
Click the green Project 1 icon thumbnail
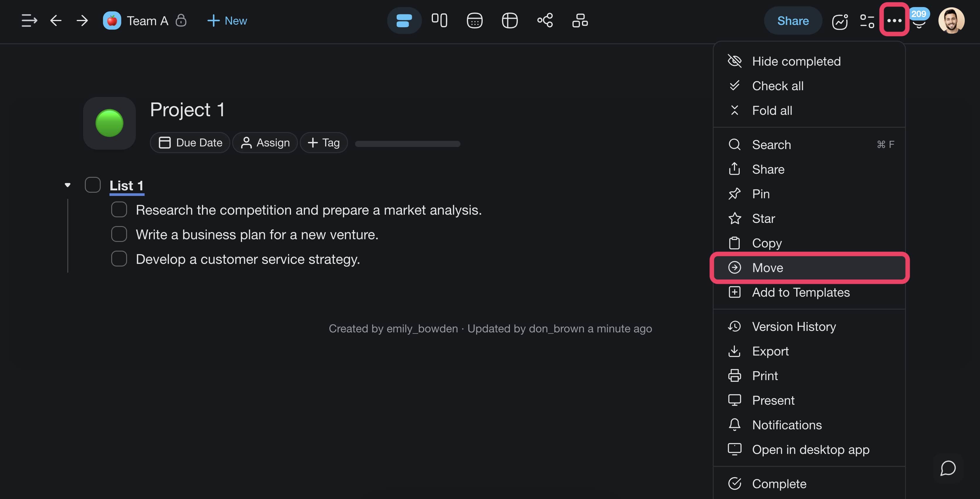tap(109, 123)
